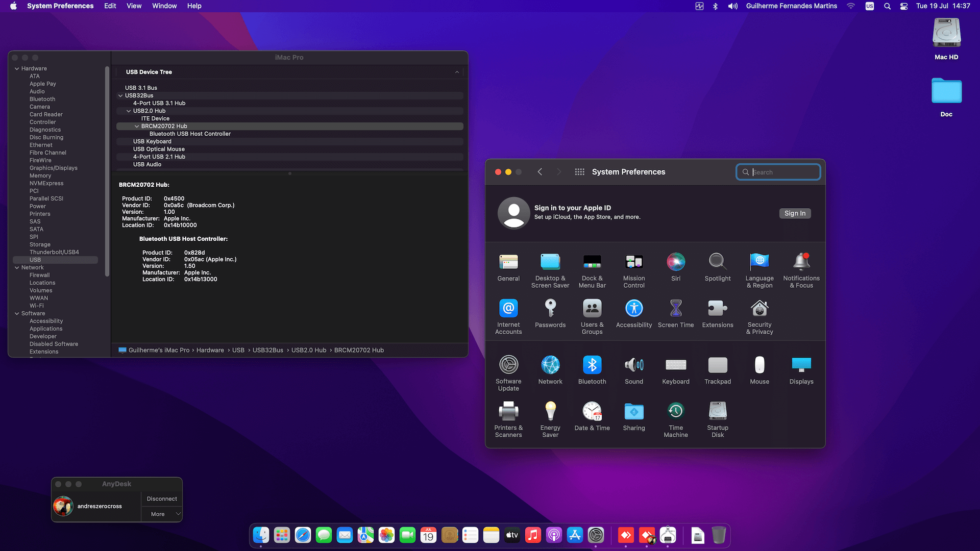980x551 pixels.
Task: Open Sound preferences pane
Action: point(634,370)
